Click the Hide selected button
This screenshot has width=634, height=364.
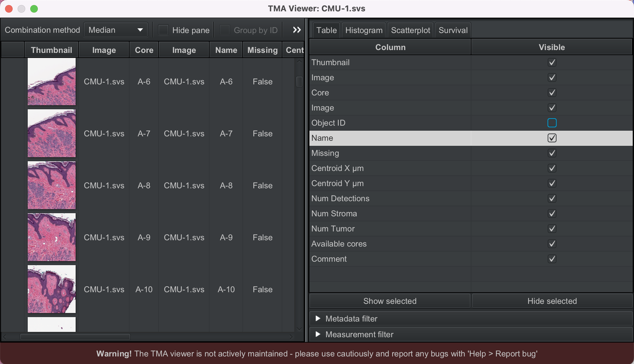pos(552,301)
